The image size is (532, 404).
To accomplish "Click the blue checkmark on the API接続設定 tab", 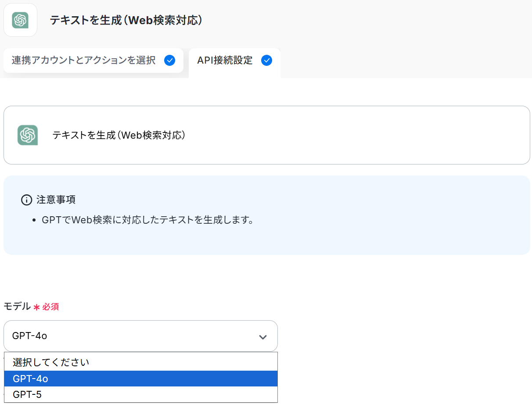I will pos(266,61).
